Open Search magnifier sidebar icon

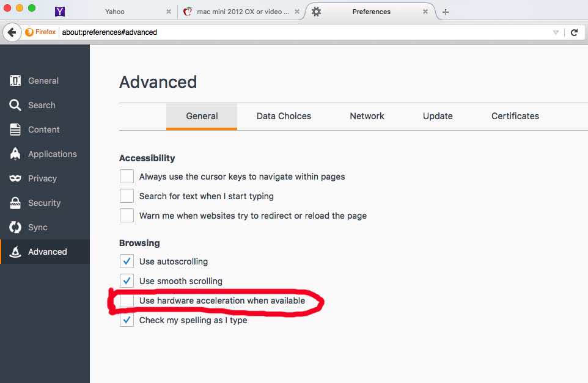pos(15,105)
